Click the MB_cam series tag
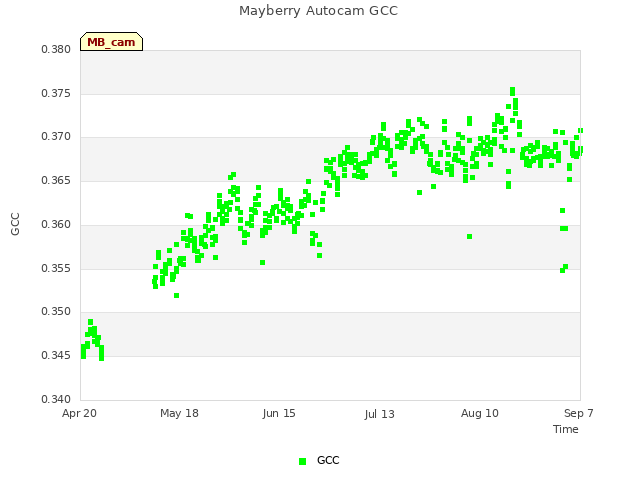 point(111,42)
